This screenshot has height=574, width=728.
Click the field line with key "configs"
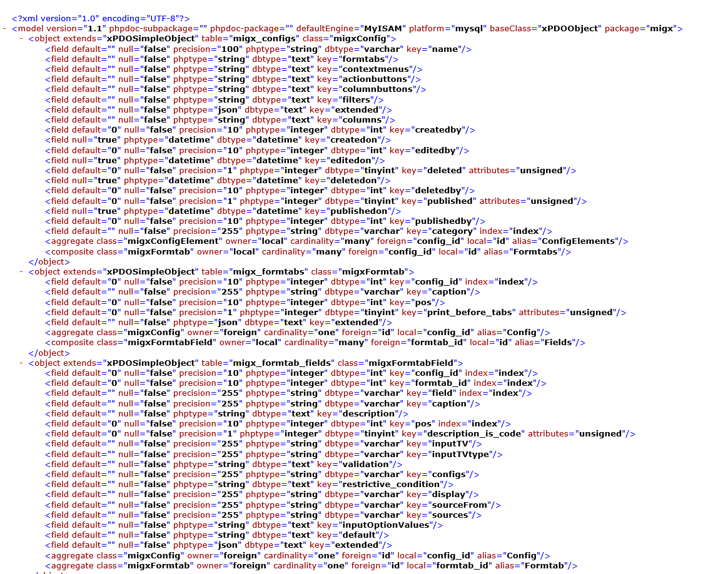coord(262,474)
